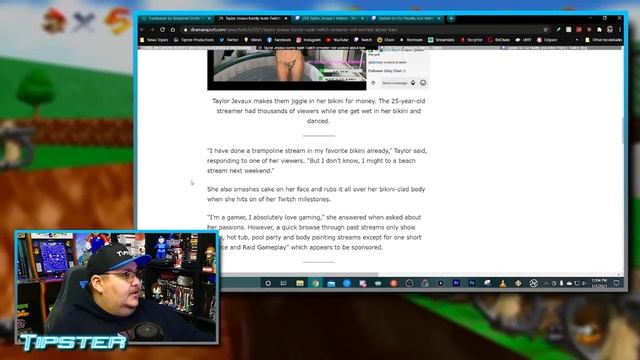Screen dimensions: 640x360
Task: Select the Taylor Jevaux barely nude Twitch tab
Action: coord(252,18)
